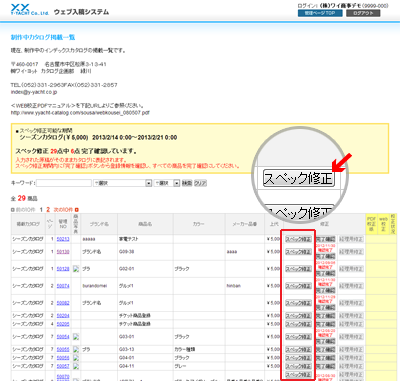Click 完了確認 for item 50213
This screenshot has height=381, width=400.
pos(325,239)
